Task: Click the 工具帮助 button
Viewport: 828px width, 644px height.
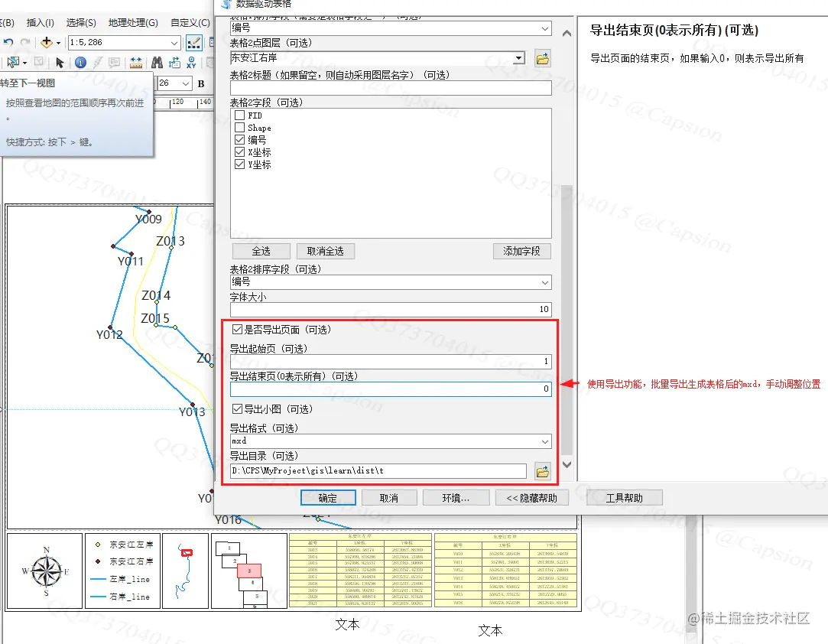Action: point(624,498)
